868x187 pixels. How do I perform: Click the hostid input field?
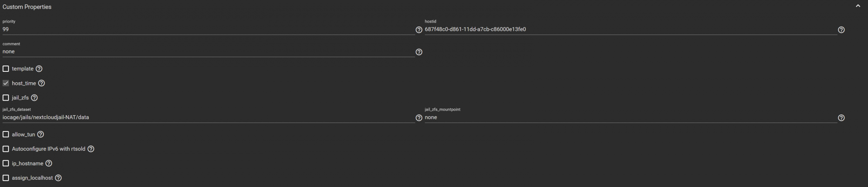630,29
